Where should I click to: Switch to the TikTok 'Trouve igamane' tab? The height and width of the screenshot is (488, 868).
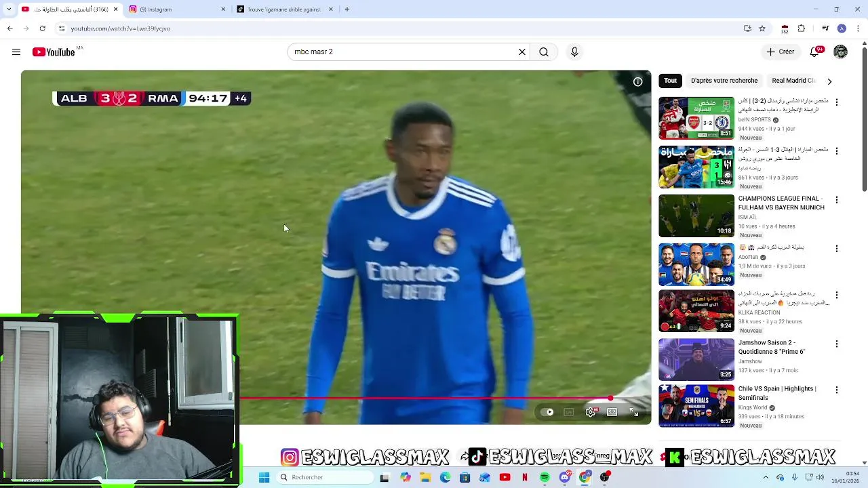(x=285, y=9)
